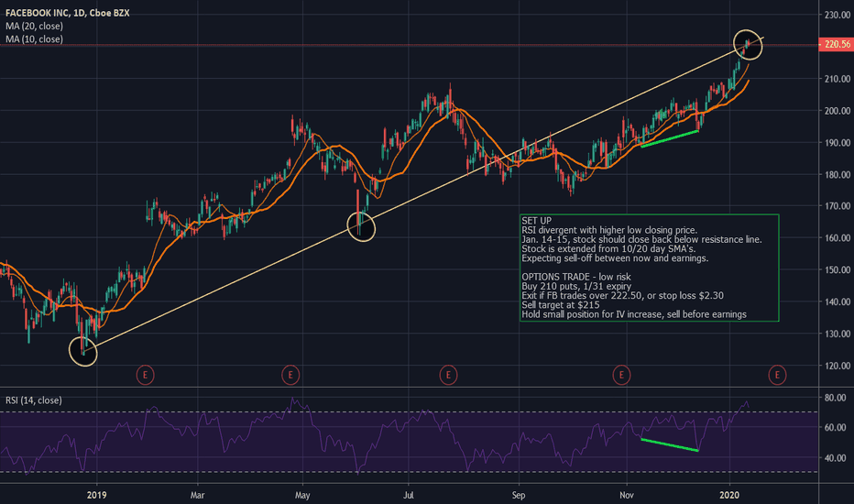Click the Jul label on the time axis
The image size is (854, 504).
coord(409,495)
